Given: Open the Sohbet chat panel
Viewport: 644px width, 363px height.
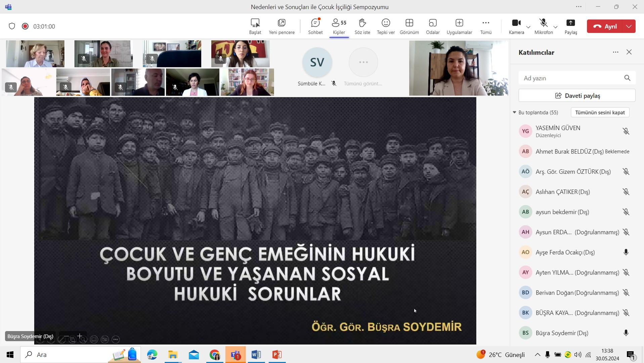Looking at the screenshot, I should 315,26.
